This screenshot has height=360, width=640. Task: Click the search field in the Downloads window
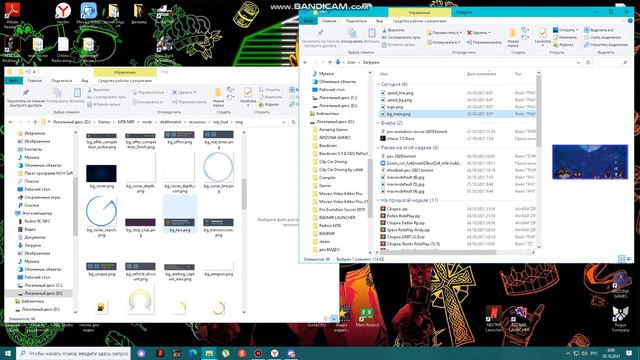click(613, 62)
